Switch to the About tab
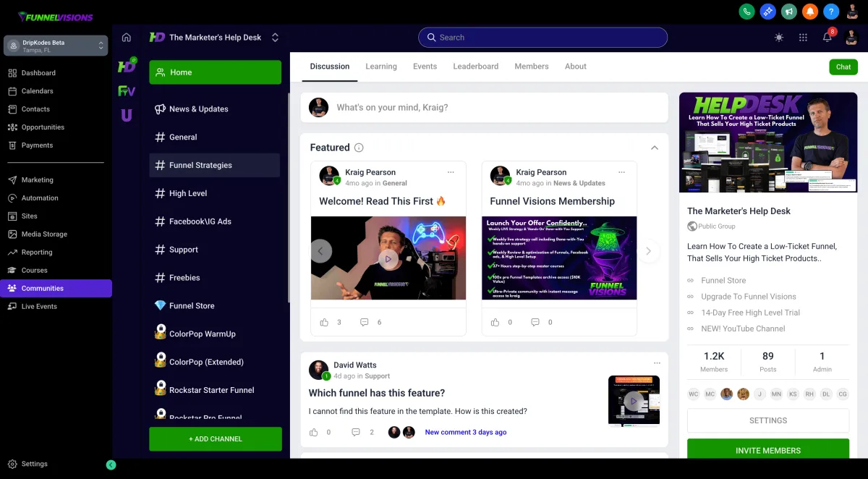 576,67
